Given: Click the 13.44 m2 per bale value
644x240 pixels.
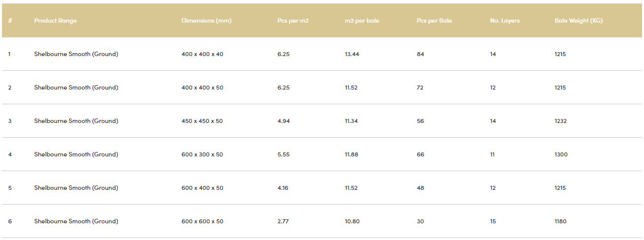Looking at the screenshot, I should tap(352, 54).
